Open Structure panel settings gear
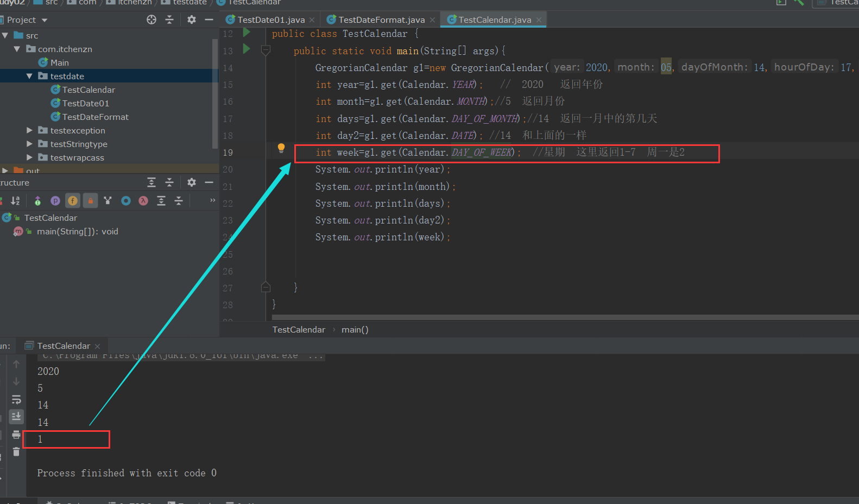The width and height of the screenshot is (859, 504). tap(192, 182)
